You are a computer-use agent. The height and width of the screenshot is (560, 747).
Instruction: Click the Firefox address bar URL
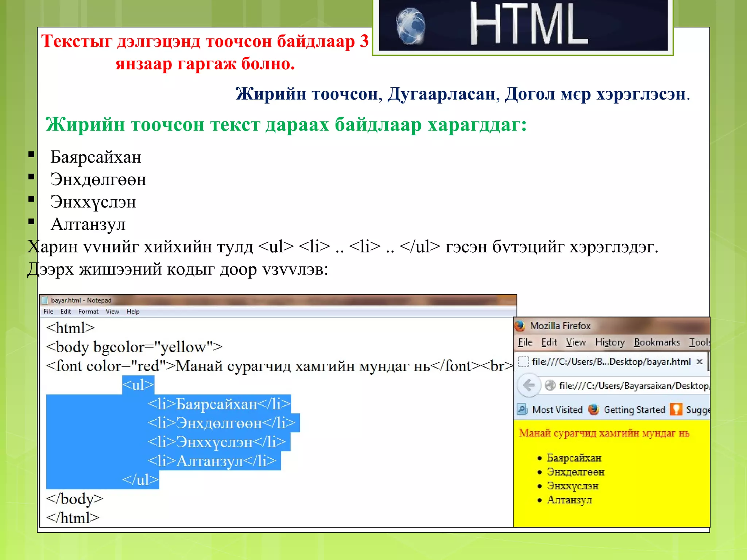633,386
